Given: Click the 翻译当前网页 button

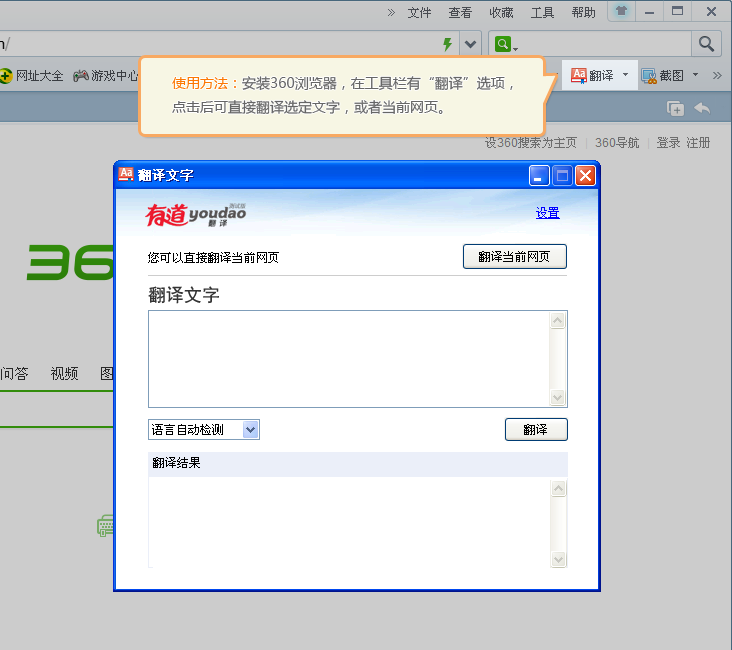Looking at the screenshot, I should tap(514, 257).
